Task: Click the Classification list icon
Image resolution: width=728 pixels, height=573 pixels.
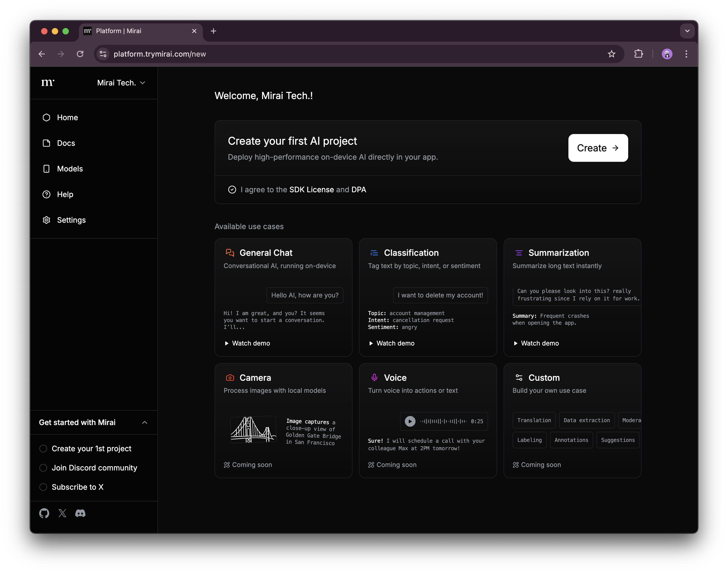Action: 374,253
